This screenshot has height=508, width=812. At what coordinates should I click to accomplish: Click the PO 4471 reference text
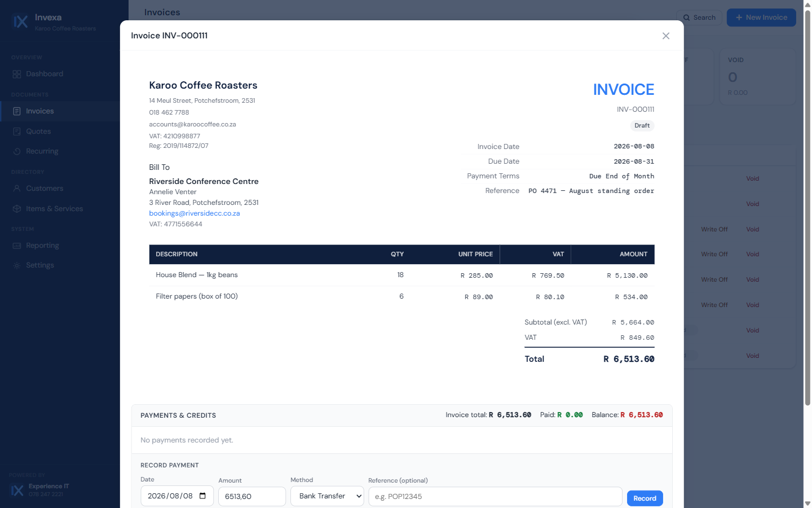click(592, 191)
